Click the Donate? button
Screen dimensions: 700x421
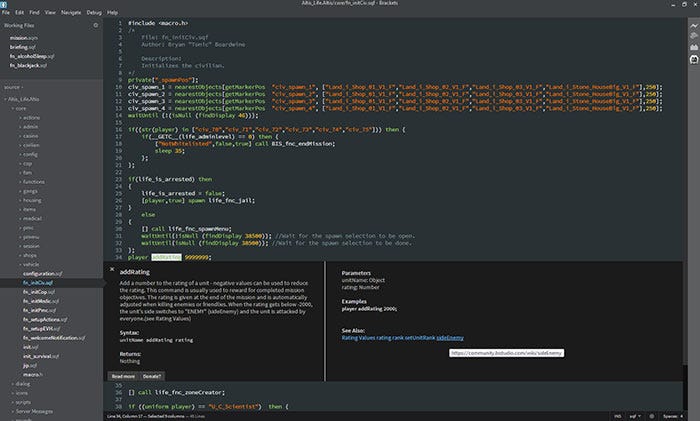pyautogui.click(x=151, y=375)
